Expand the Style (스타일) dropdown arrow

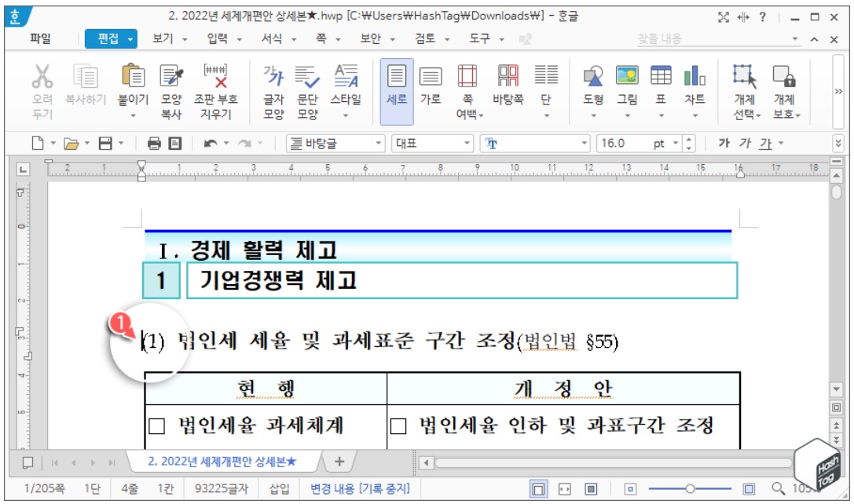pos(346,115)
